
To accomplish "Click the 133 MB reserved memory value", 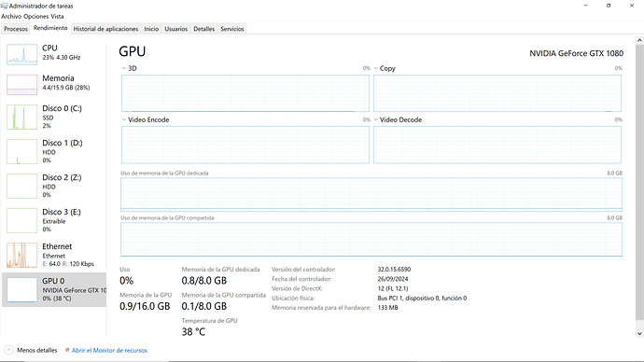I will pos(387,307).
